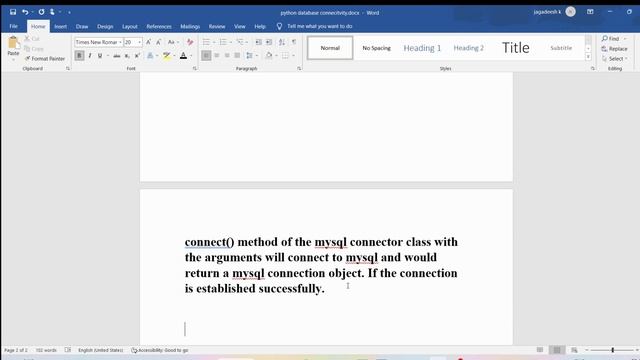Open the Insert tab
The height and width of the screenshot is (360, 640).
[60, 26]
